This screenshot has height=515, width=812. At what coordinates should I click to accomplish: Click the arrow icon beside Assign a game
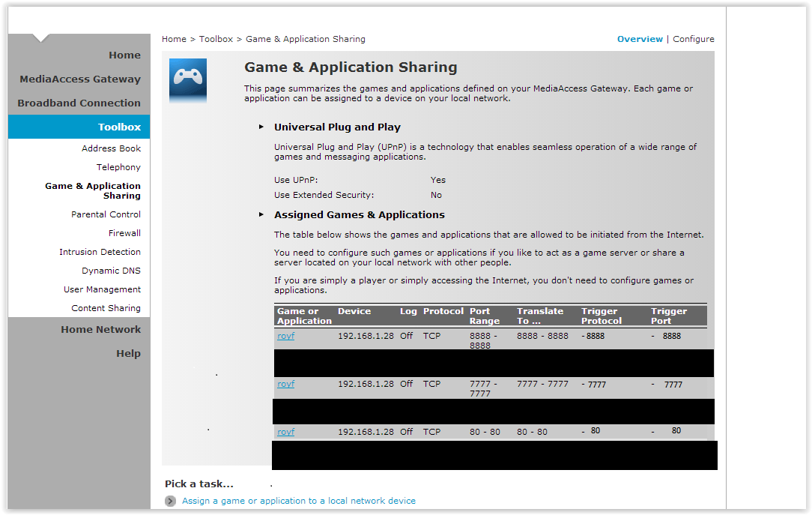[x=170, y=501]
